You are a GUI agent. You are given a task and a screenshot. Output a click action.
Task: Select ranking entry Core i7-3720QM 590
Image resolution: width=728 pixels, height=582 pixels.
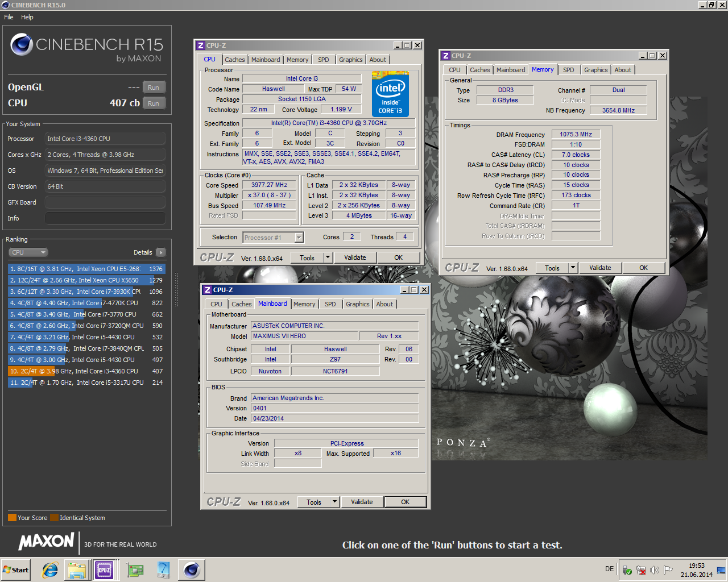pyautogui.click(x=86, y=326)
